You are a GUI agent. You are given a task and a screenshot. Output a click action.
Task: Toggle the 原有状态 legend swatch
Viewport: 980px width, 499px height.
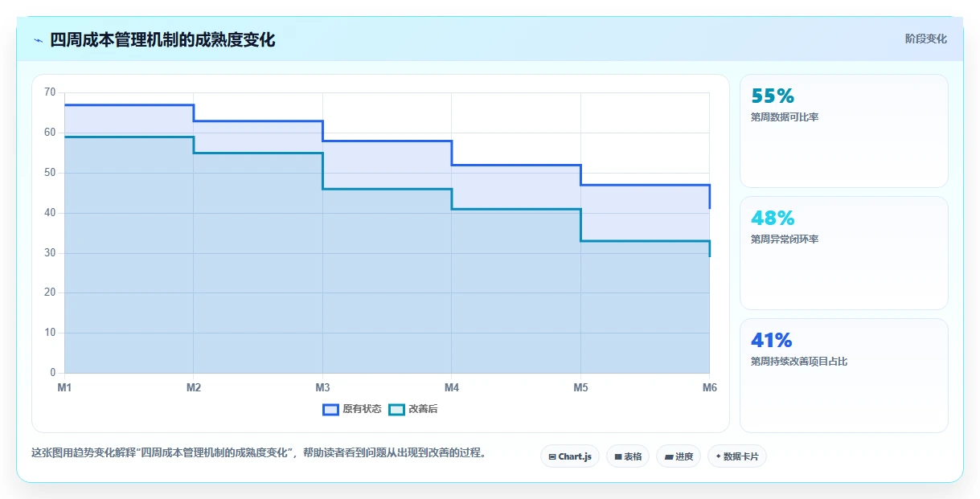click(330, 409)
